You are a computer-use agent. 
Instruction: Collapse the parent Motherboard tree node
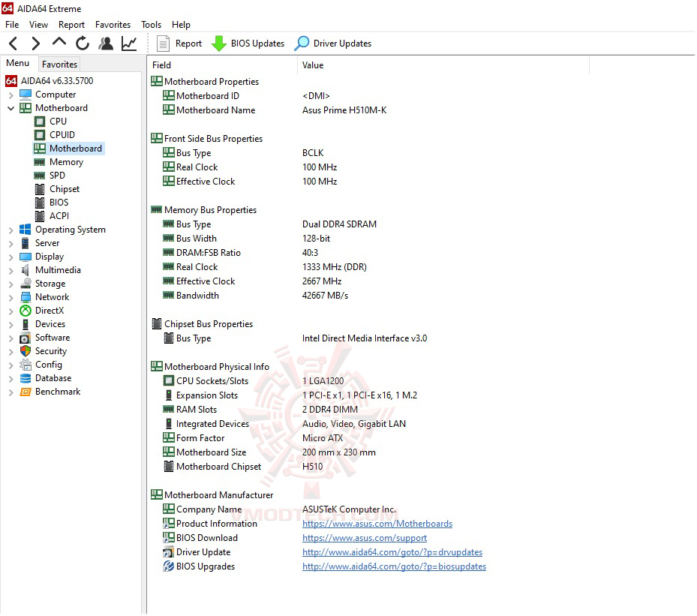click(x=11, y=108)
